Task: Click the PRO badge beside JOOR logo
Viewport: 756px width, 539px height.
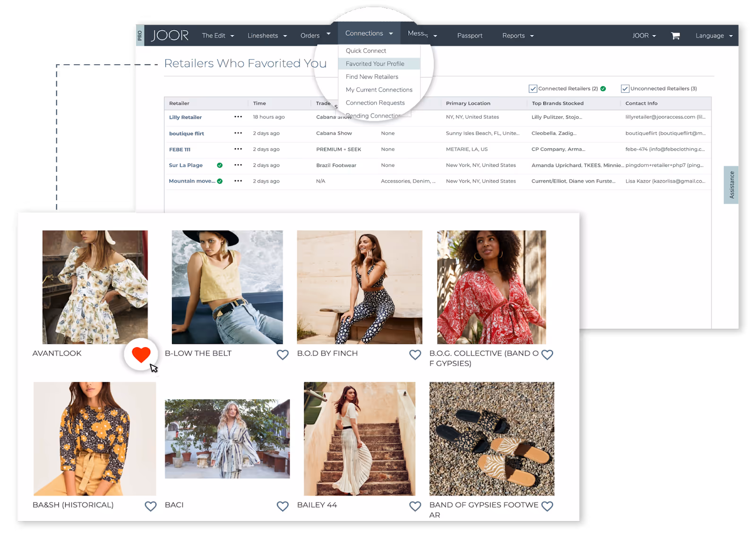Action: [x=140, y=35]
